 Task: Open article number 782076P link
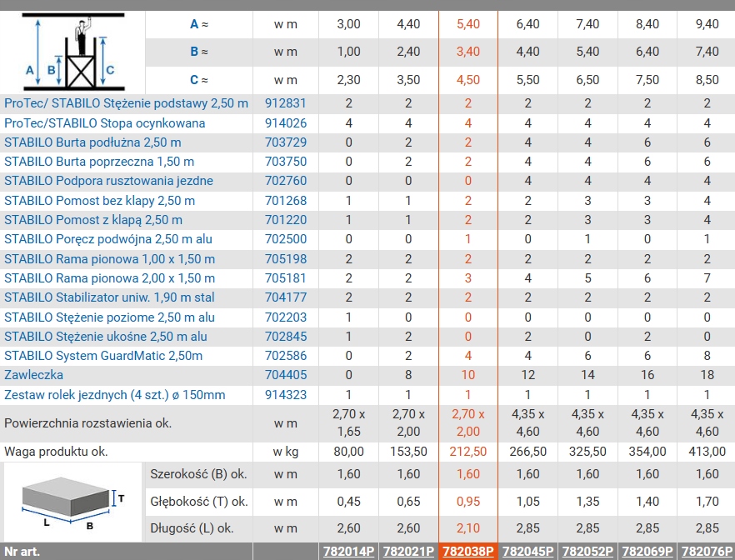pos(707,552)
